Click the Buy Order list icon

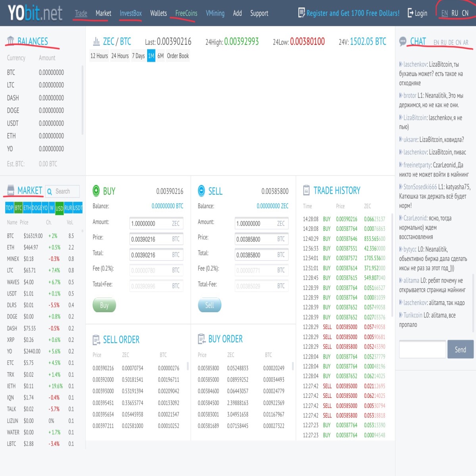202,339
